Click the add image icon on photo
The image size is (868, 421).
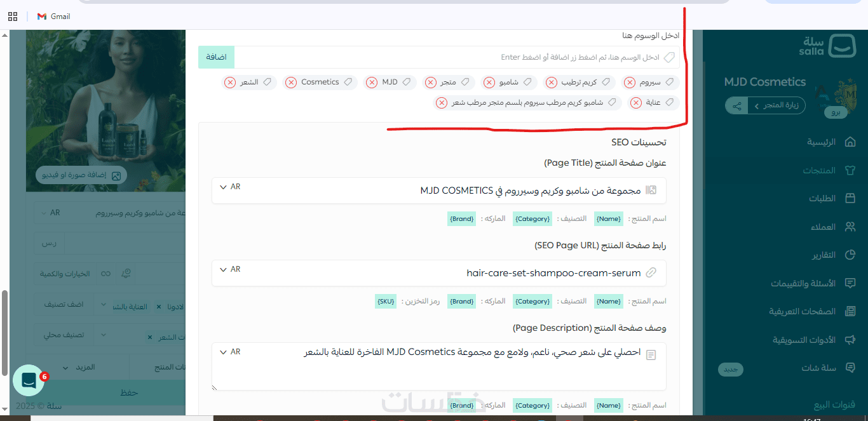point(116,175)
